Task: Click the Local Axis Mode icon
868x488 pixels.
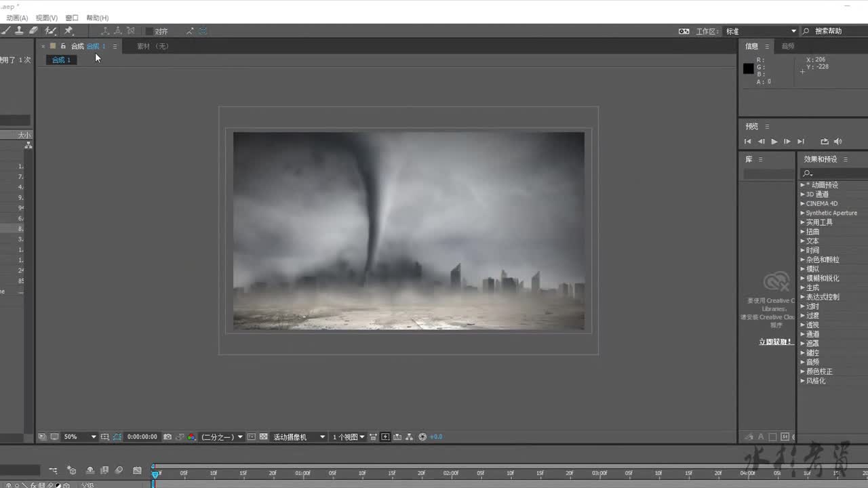Action: pos(105,30)
